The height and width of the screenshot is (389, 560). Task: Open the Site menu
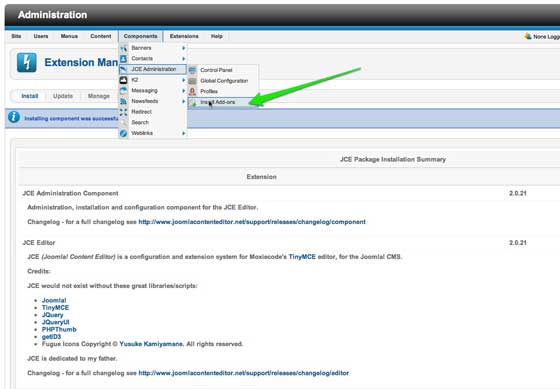[16, 36]
